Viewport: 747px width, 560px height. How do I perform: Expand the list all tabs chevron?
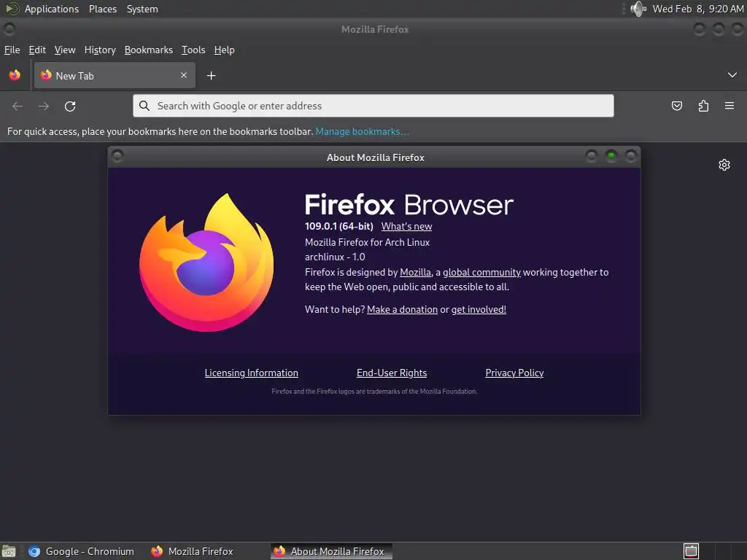click(732, 75)
